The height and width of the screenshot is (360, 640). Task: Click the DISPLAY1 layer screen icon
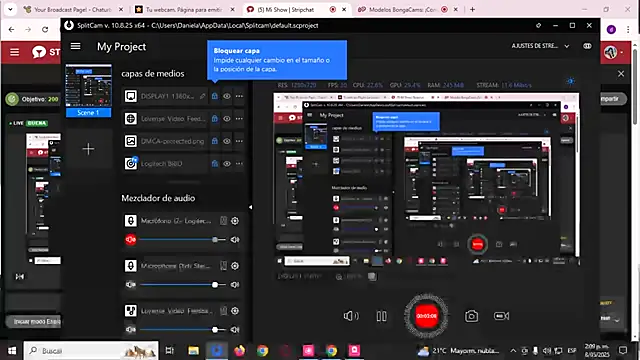[131, 96]
